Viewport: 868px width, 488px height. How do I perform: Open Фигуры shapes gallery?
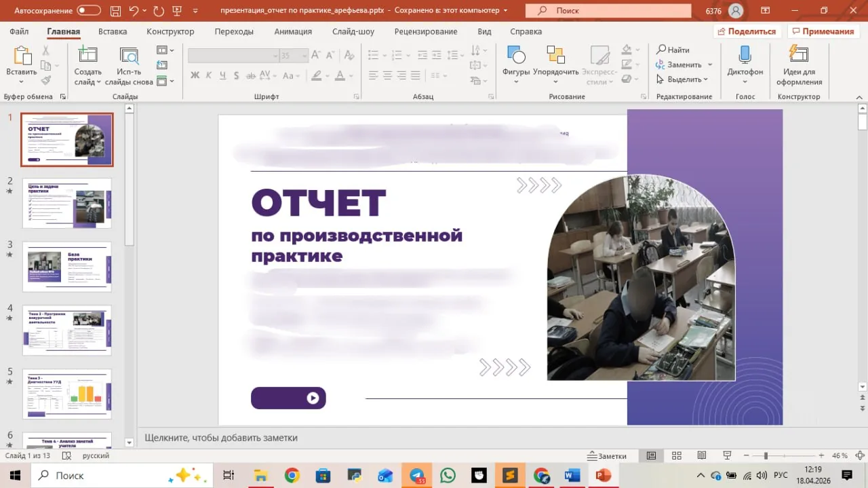[516, 65]
